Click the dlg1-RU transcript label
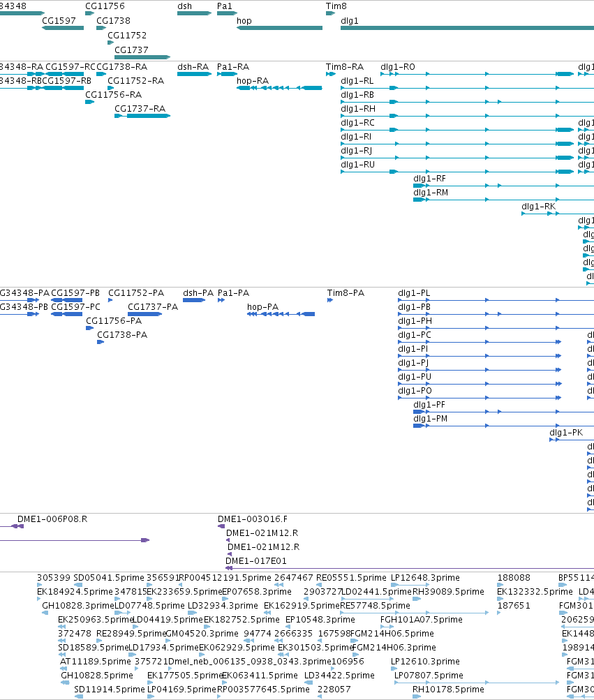The image size is (594, 700). pos(358,165)
